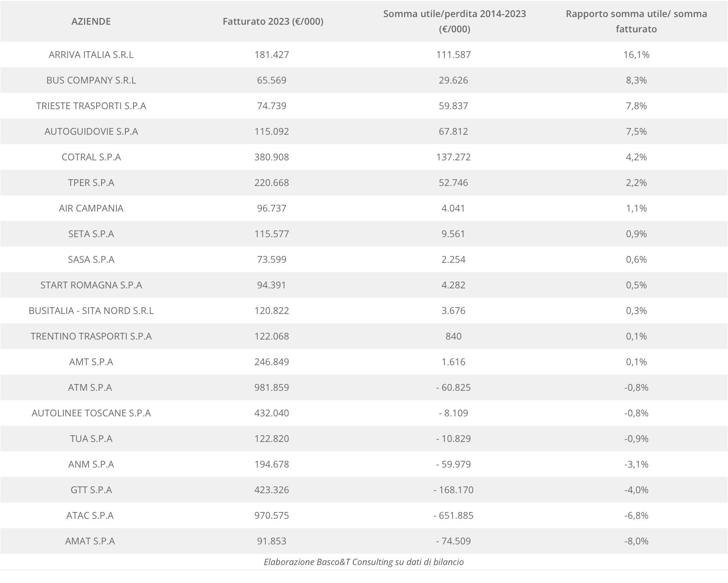Screen dimensions: 728x583
Task: Click the TPER S.P.A company cell
Action: 91,182
